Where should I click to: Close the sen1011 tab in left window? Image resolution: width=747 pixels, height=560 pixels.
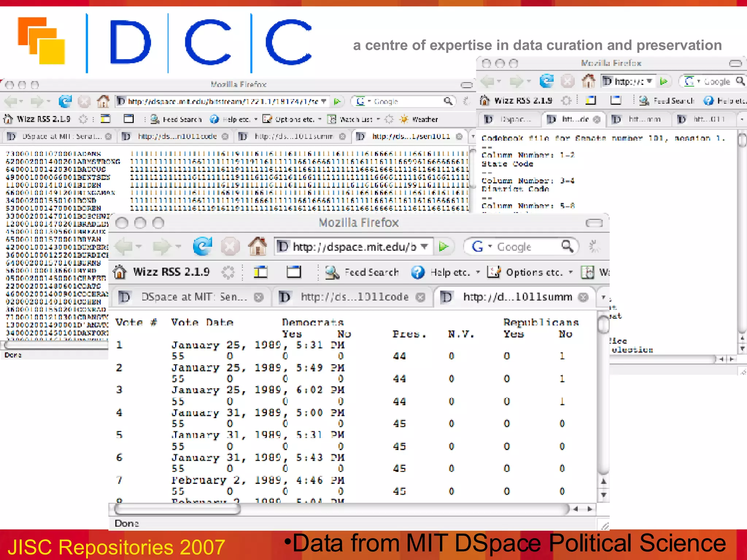(459, 136)
